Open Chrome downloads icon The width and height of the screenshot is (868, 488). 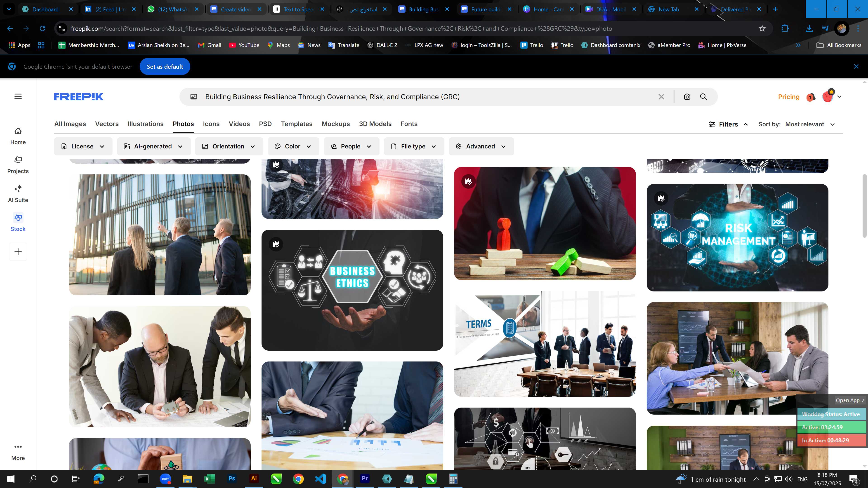809,29
